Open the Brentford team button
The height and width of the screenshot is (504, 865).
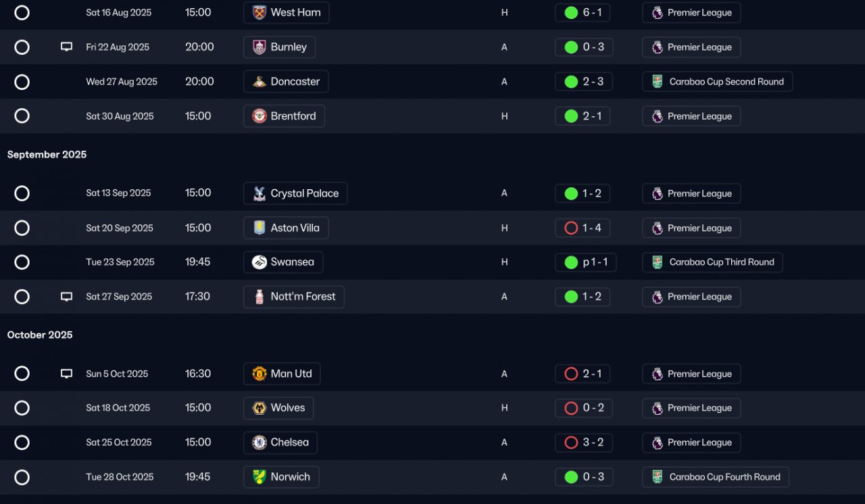tap(284, 116)
